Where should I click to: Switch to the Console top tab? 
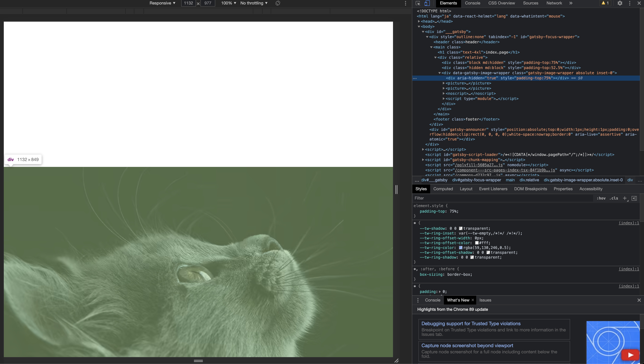(472, 3)
